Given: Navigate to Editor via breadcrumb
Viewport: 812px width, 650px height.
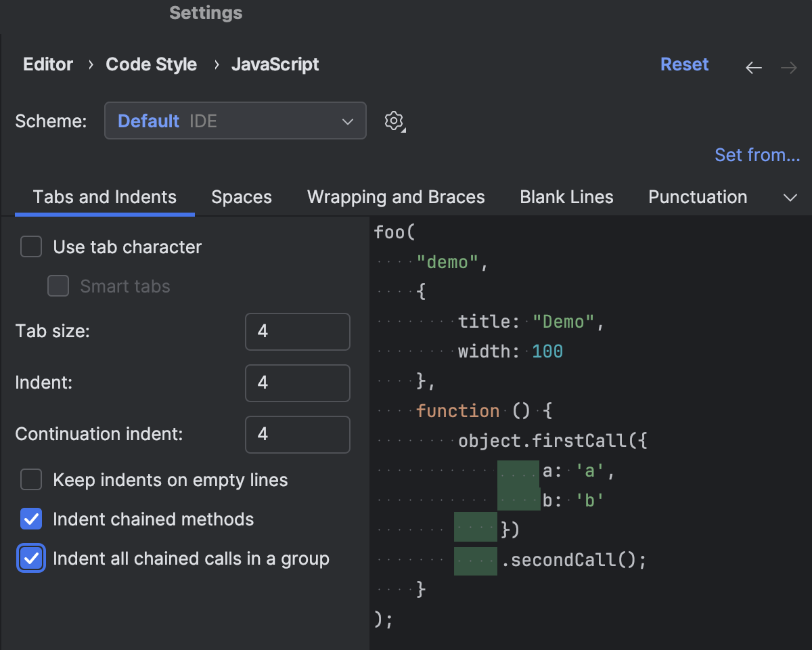Looking at the screenshot, I should [x=47, y=64].
